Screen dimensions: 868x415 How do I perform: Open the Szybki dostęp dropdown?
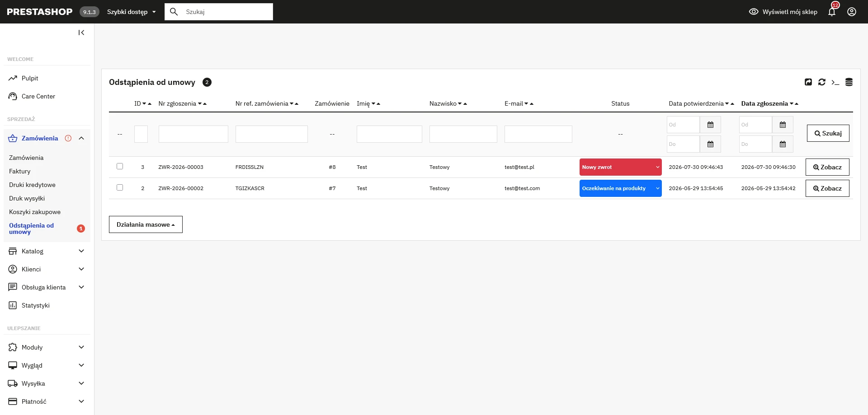tap(131, 12)
